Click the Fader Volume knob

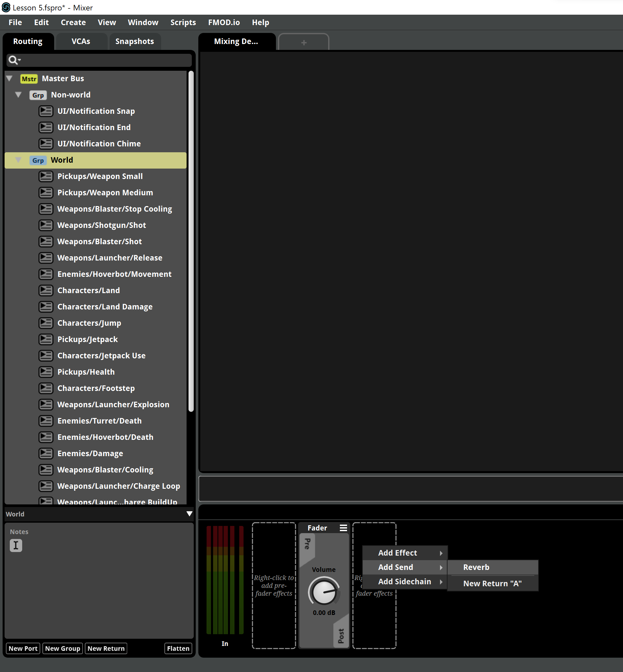[324, 592]
